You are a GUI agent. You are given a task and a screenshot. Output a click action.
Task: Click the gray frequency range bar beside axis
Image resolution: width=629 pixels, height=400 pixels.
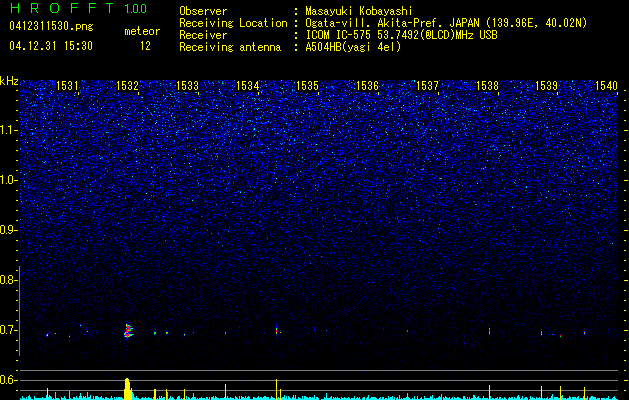coord(20,311)
